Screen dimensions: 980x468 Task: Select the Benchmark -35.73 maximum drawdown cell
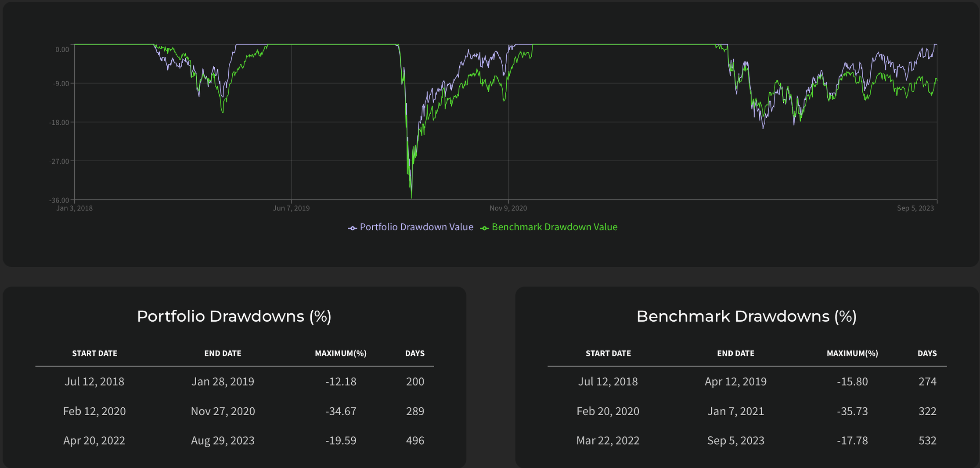(852, 411)
